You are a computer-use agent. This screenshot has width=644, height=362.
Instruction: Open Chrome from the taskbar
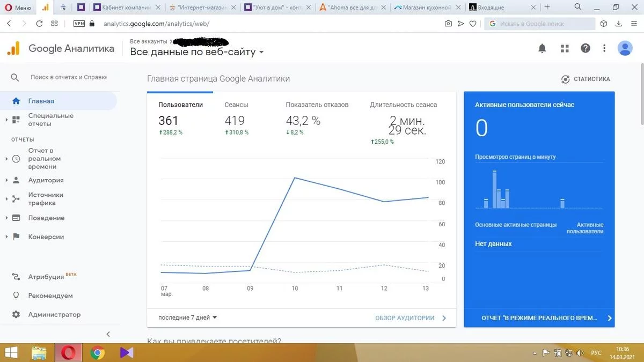(97, 353)
